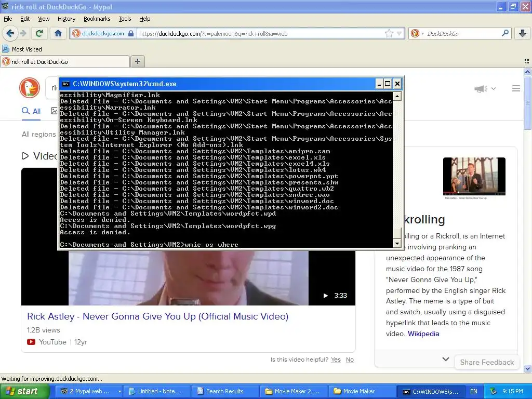Open the Most Visited bookmarks folder

tap(22, 49)
